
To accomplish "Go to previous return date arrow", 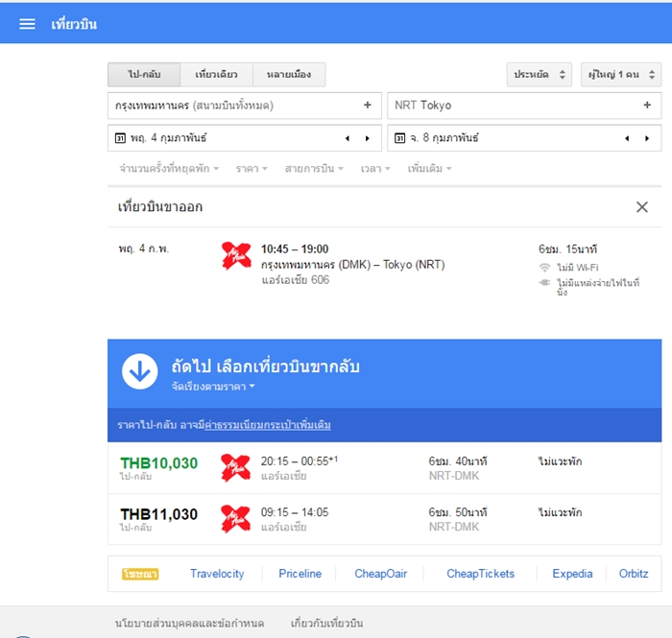I will tap(627, 138).
